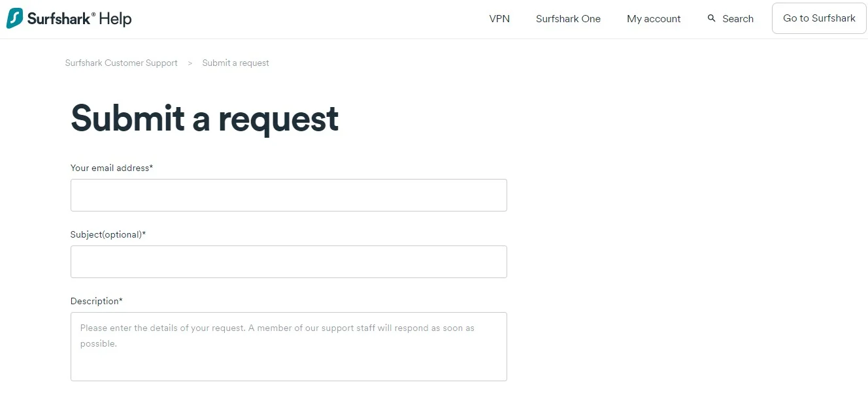Click the Surfshark shark logo icon
Viewport: 868px width, 393px height.
pyautogui.click(x=15, y=18)
